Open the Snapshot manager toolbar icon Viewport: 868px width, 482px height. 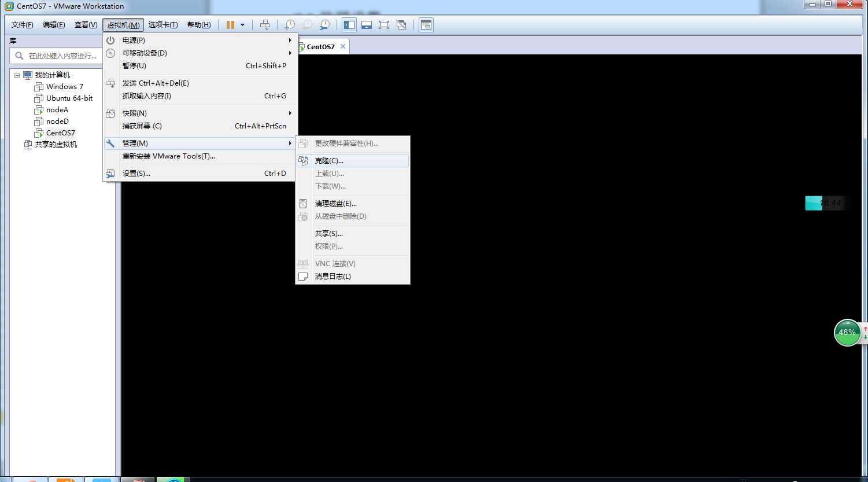tap(325, 25)
